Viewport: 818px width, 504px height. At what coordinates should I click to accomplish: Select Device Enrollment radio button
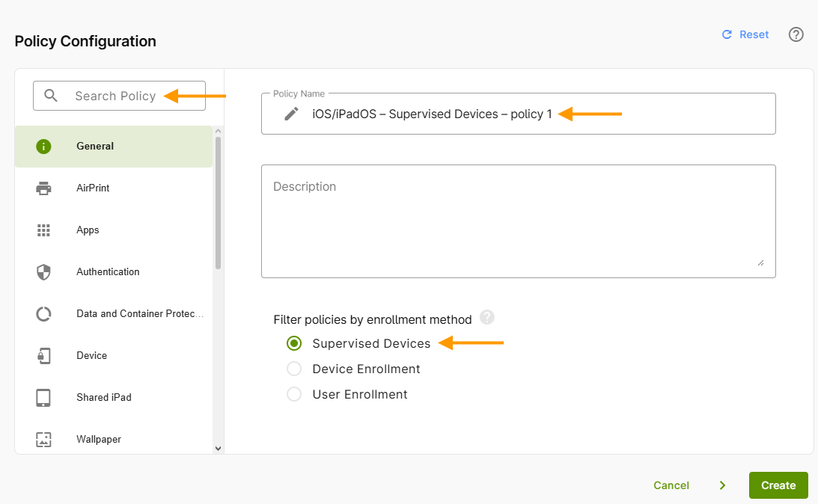(294, 369)
